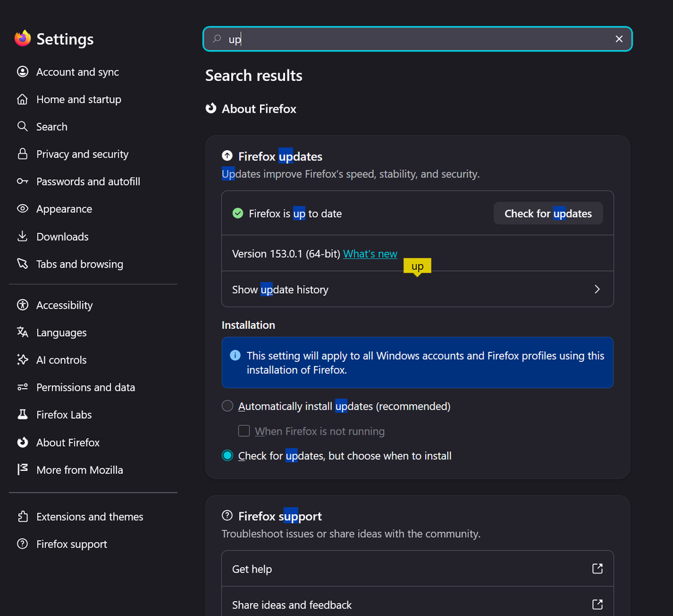
Task: Click the About Firefox sidebar icon
Action: point(22,442)
